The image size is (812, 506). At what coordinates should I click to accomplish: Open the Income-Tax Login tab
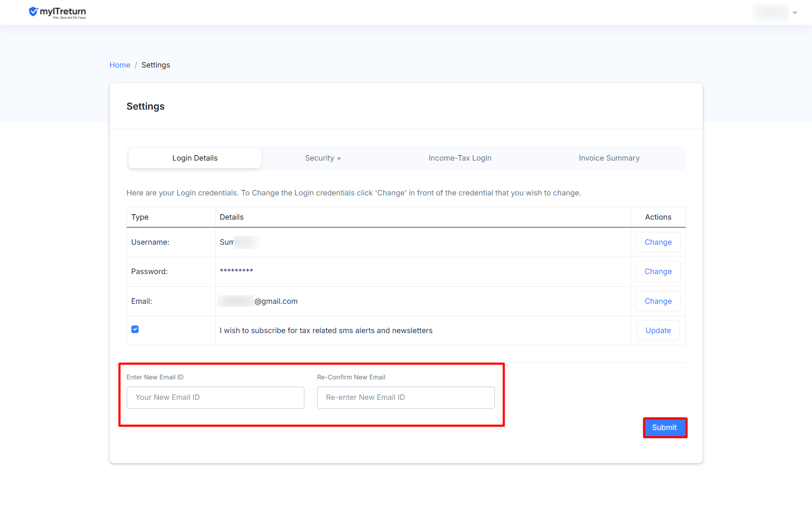(460, 158)
